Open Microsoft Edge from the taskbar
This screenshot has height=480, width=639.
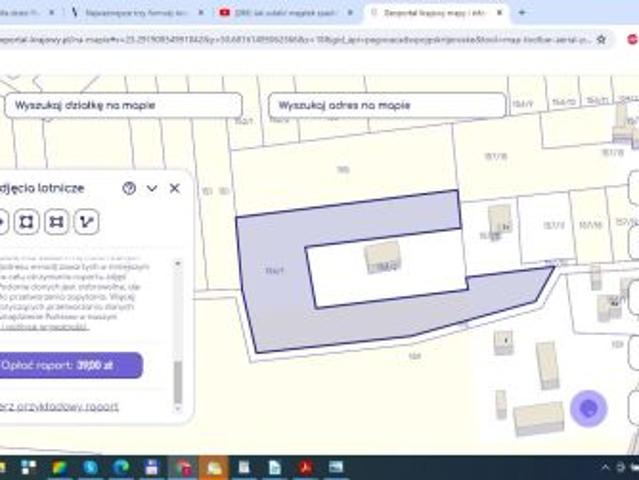coord(121,467)
